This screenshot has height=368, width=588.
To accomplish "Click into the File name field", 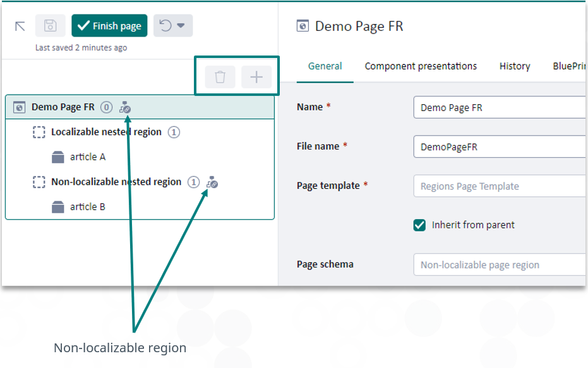I will [500, 146].
